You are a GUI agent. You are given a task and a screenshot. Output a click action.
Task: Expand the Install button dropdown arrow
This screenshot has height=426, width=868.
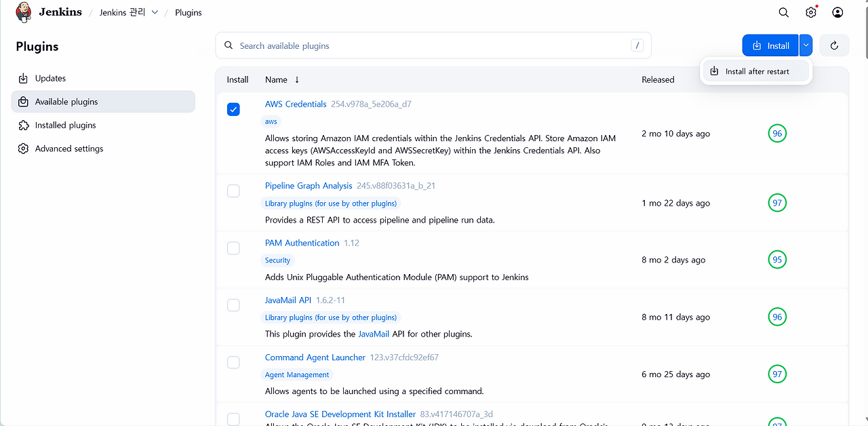point(806,45)
